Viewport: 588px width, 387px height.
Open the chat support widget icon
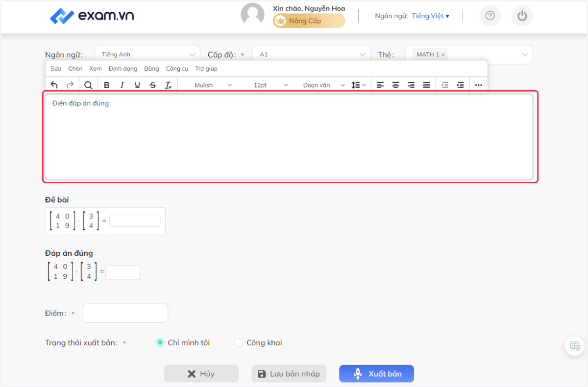click(x=574, y=346)
